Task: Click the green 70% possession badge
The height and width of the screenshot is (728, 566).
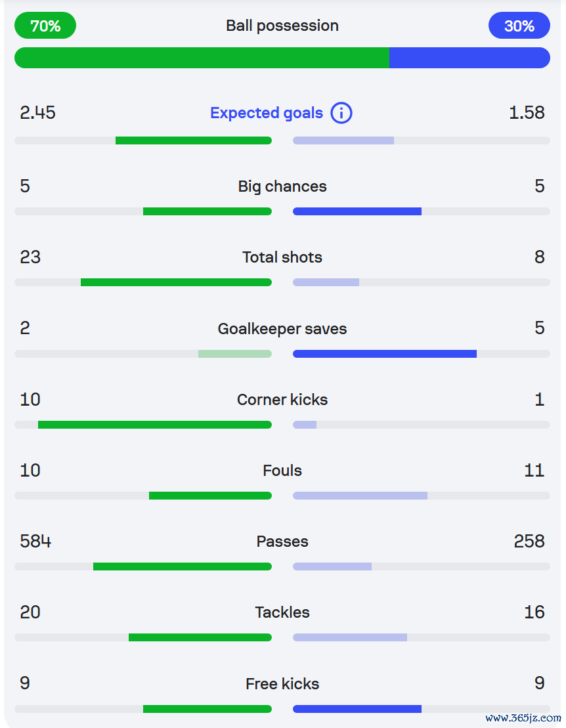Action: 45,26
